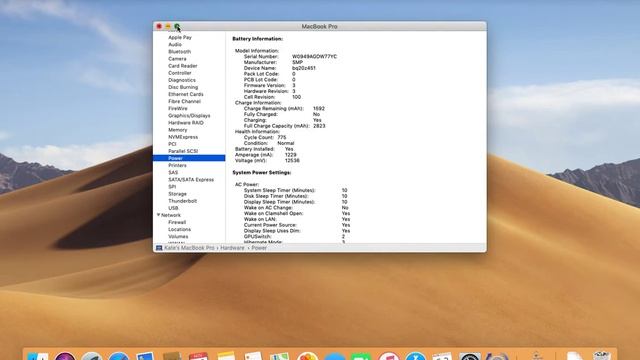This screenshot has width=640, height=360.
Task: Open Finder from the dock
Action: pos(38,356)
